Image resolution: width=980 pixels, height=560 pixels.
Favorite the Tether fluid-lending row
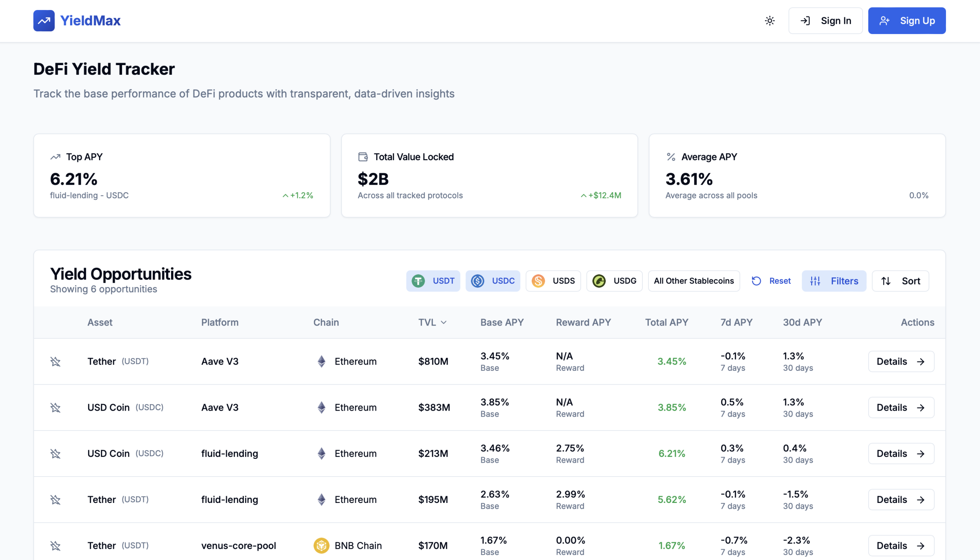(x=56, y=499)
